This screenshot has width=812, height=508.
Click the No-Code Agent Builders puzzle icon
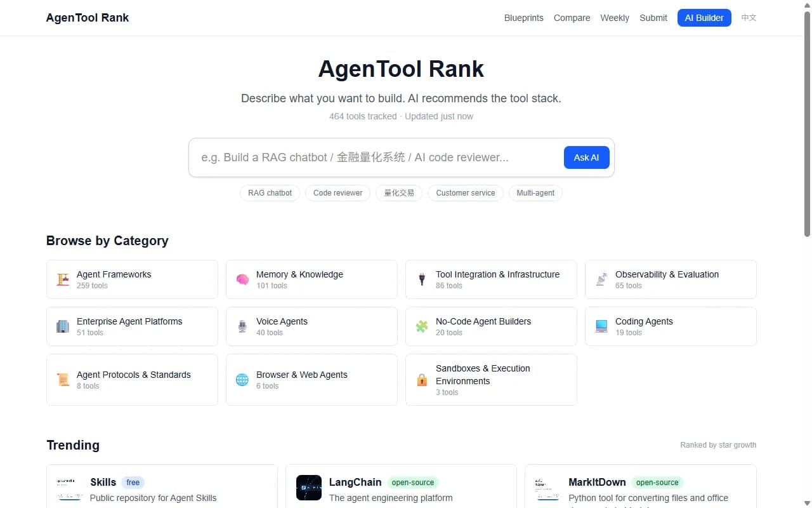422,326
